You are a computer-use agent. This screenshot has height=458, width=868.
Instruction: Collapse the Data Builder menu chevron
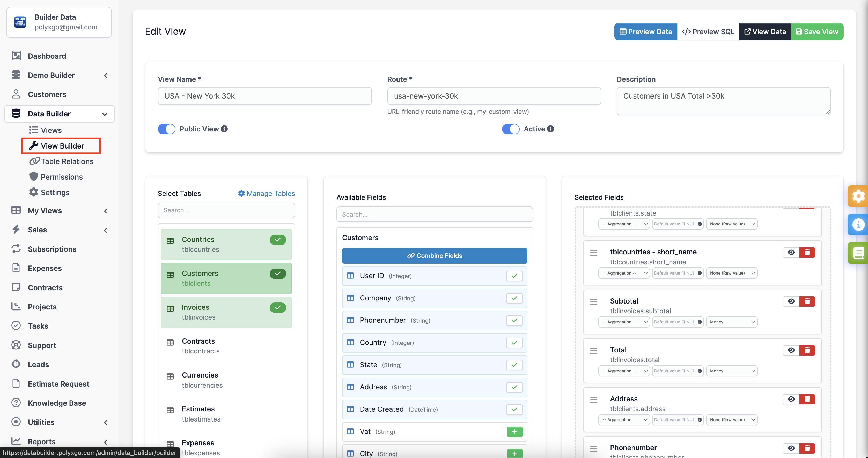coord(105,114)
